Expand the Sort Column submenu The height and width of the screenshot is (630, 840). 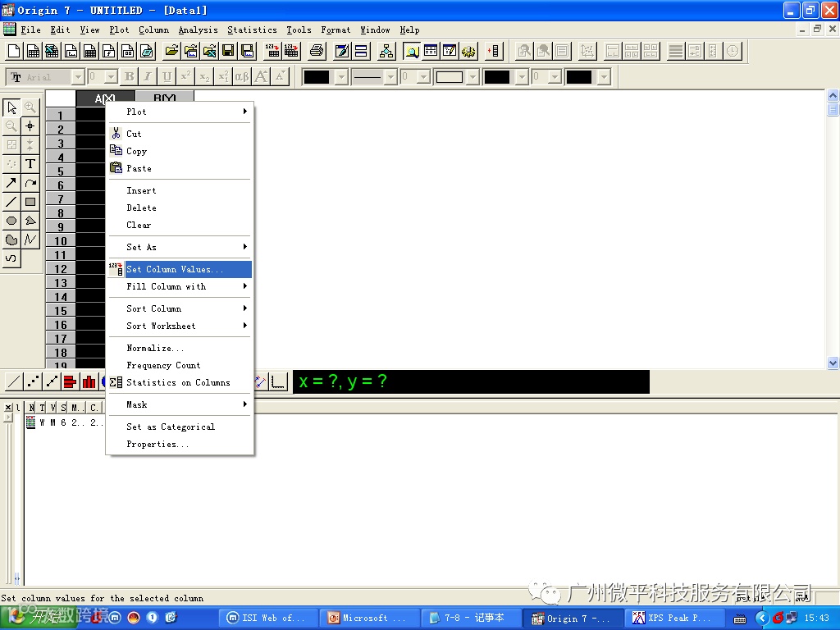(x=180, y=308)
